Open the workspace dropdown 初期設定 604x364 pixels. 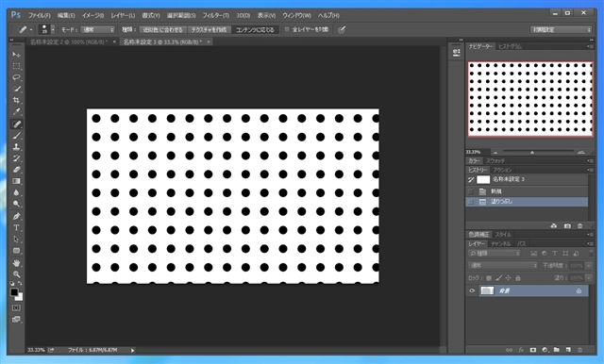click(x=561, y=29)
